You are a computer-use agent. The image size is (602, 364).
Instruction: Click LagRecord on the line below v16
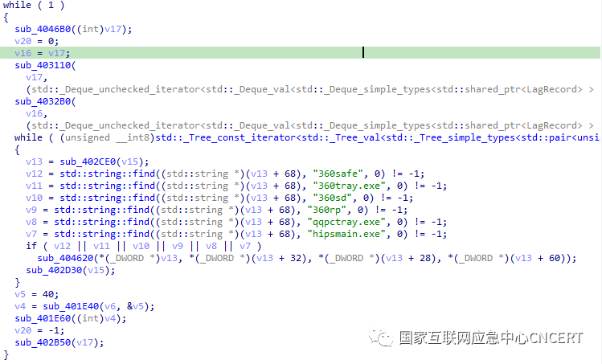(551, 125)
